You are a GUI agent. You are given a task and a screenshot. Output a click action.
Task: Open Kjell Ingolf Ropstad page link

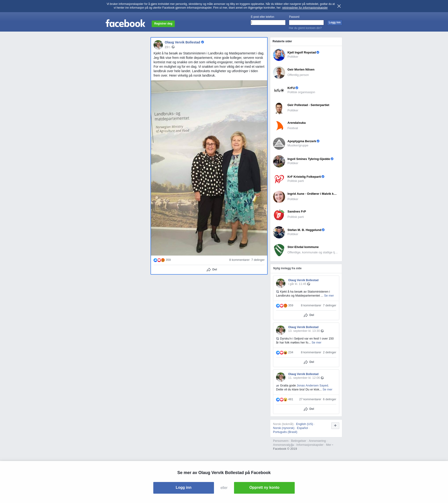pyautogui.click(x=301, y=53)
